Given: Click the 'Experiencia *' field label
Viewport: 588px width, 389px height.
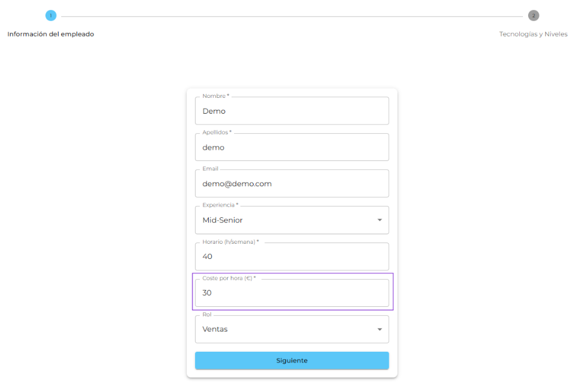Looking at the screenshot, I should click(x=220, y=205).
